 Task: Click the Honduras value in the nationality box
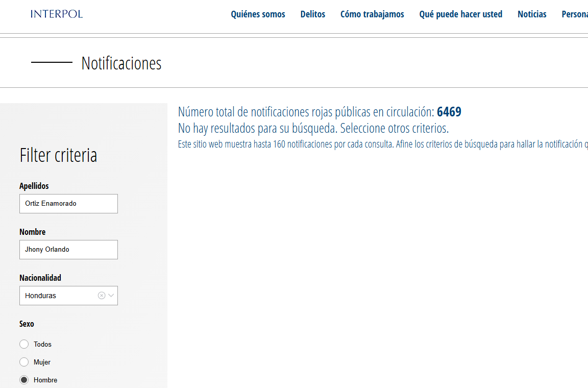41,296
